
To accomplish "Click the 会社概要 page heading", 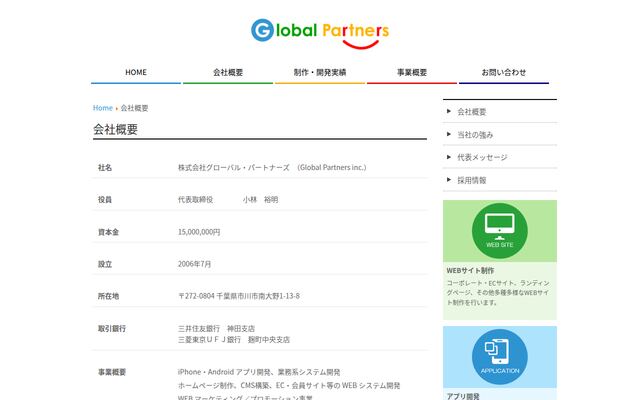I will [116, 129].
